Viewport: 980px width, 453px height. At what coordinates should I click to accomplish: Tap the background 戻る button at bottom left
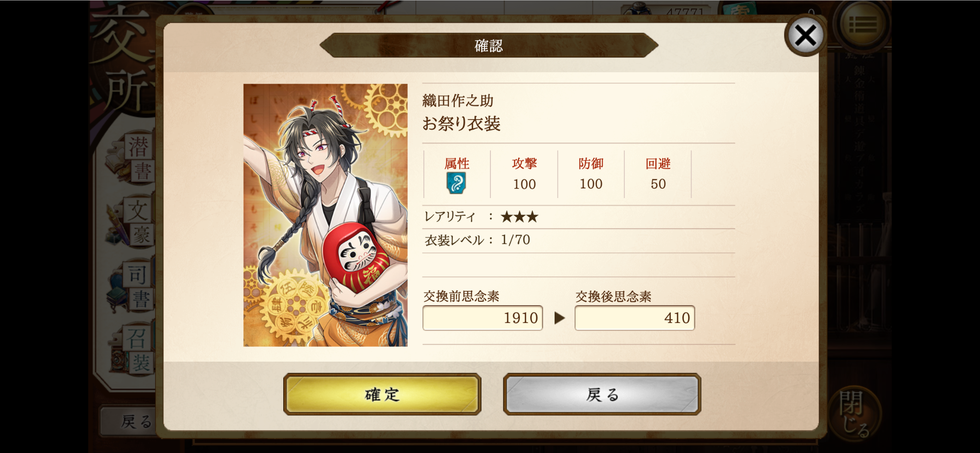[x=128, y=421]
